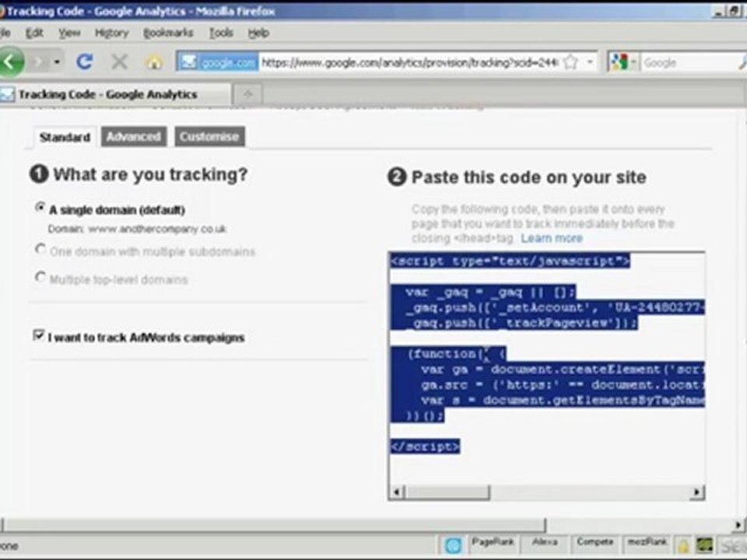
Task: Click the green Back navigation button
Action: click(9, 62)
